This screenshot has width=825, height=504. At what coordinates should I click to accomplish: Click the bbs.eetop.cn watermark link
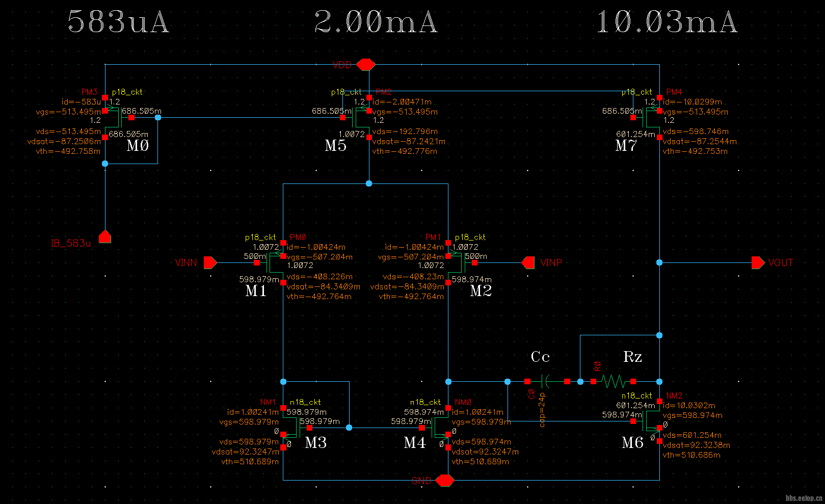(x=804, y=498)
